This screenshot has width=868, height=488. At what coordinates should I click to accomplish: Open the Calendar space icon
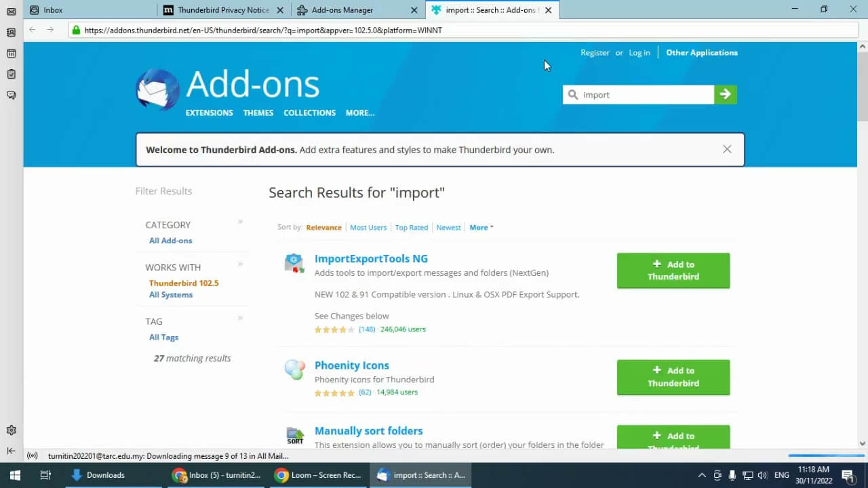[x=11, y=54]
